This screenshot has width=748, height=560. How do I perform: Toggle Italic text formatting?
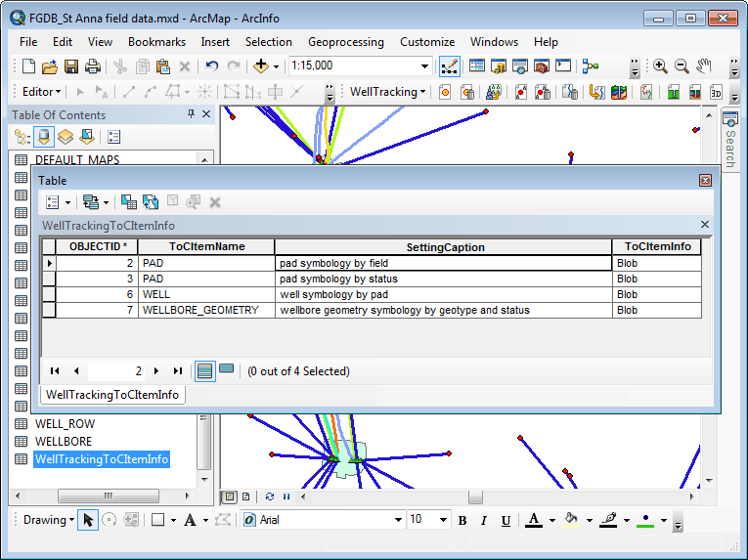(x=484, y=520)
